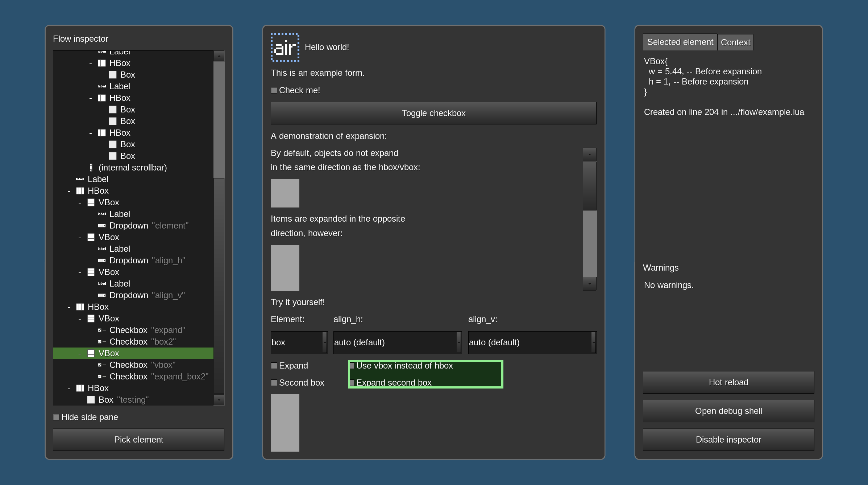Viewport: 868px width, 485px height.
Task: Click the Dropdown "align_v" tree icon
Action: tap(102, 295)
